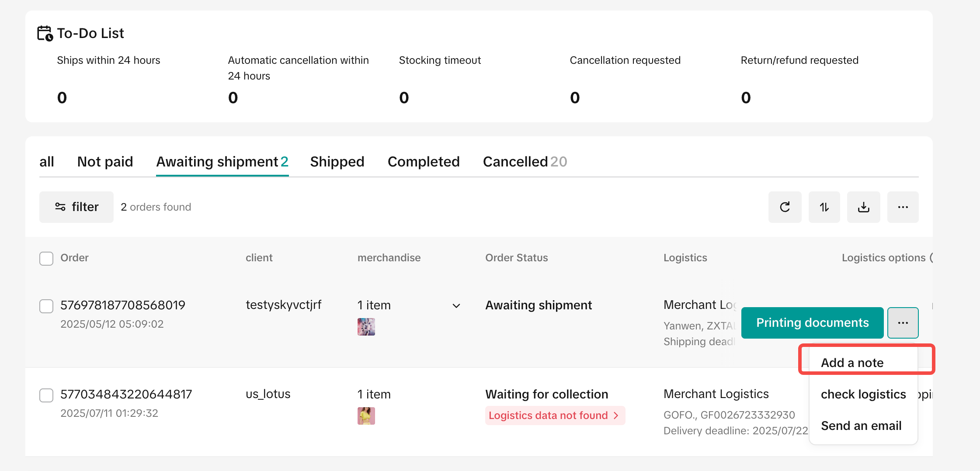
Task: Toggle the select-all Order checkbox in header
Action: [46, 258]
